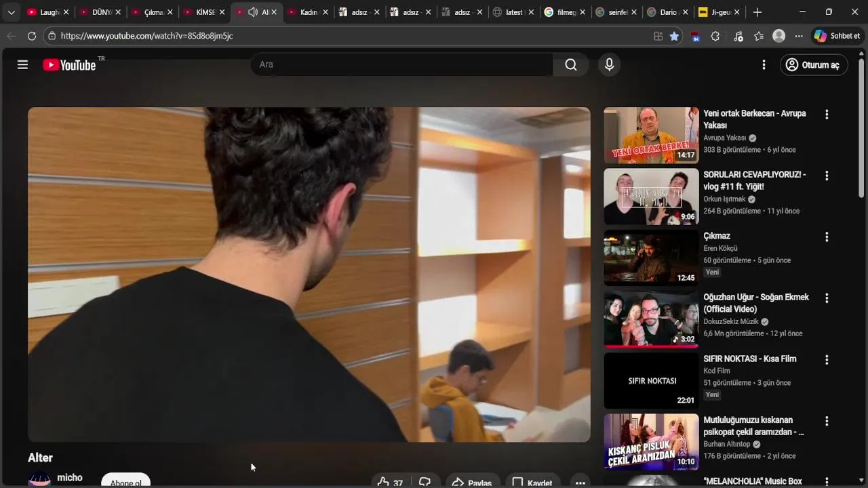
Task: Open Oğuzhan Uğur Soğan Ekmek thumbnail
Action: (651, 319)
